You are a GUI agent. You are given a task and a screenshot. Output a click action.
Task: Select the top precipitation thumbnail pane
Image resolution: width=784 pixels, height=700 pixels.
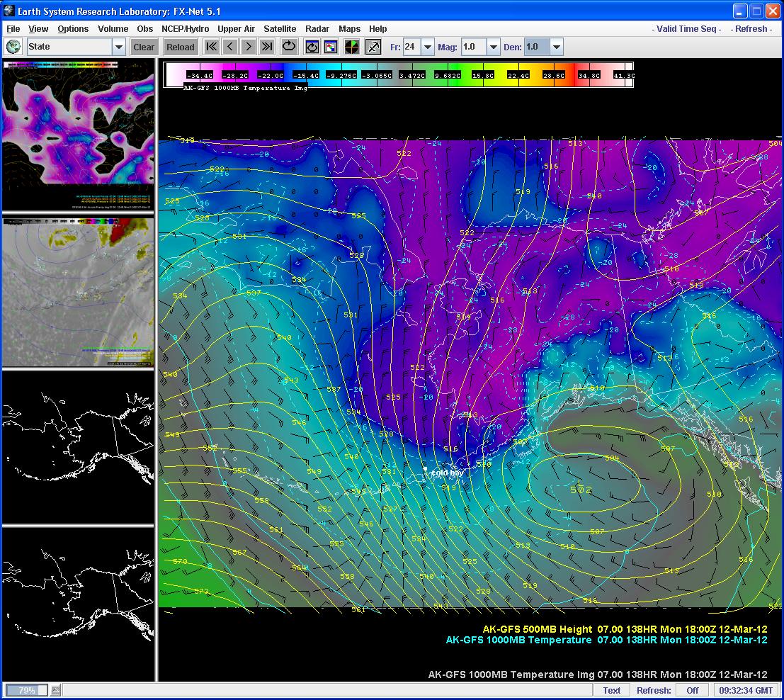[x=78, y=135]
